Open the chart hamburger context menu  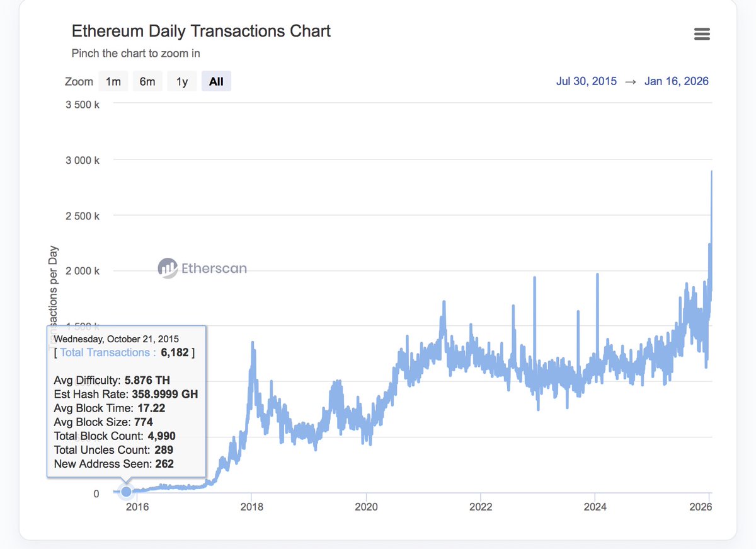pos(702,34)
